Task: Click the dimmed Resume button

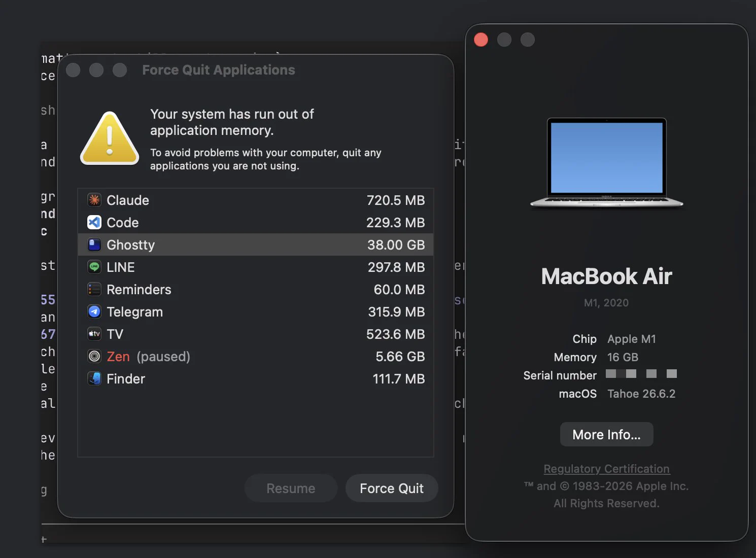Action: pyautogui.click(x=291, y=488)
